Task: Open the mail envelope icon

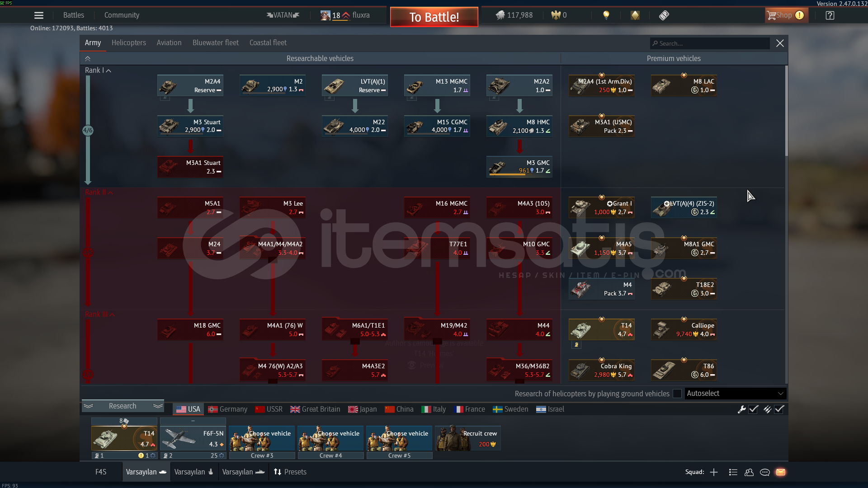Action: pyautogui.click(x=781, y=472)
